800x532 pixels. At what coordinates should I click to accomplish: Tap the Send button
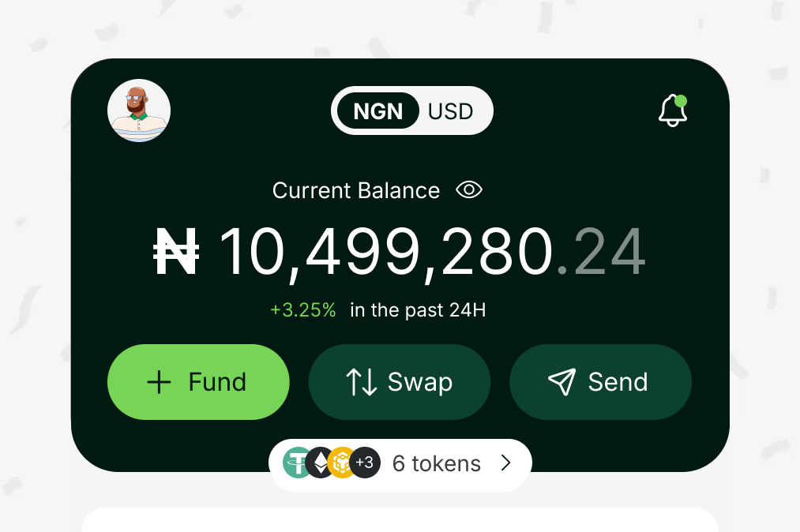coord(601,382)
